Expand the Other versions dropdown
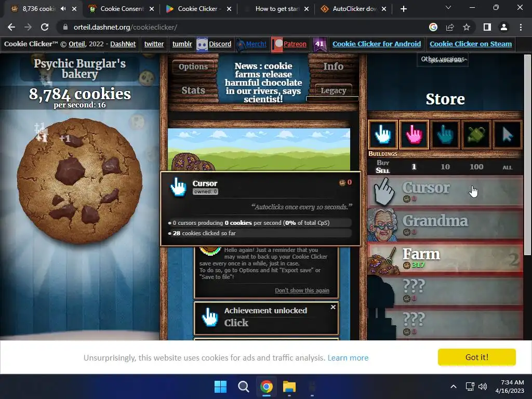The image size is (532, 399). coord(443,59)
